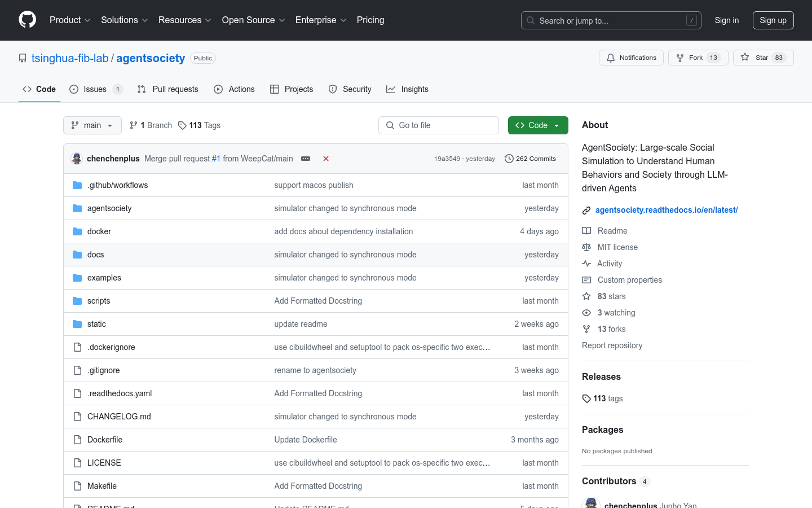Open the Releases heading link
The width and height of the screenshot is (812, 508).
(601, 376)
